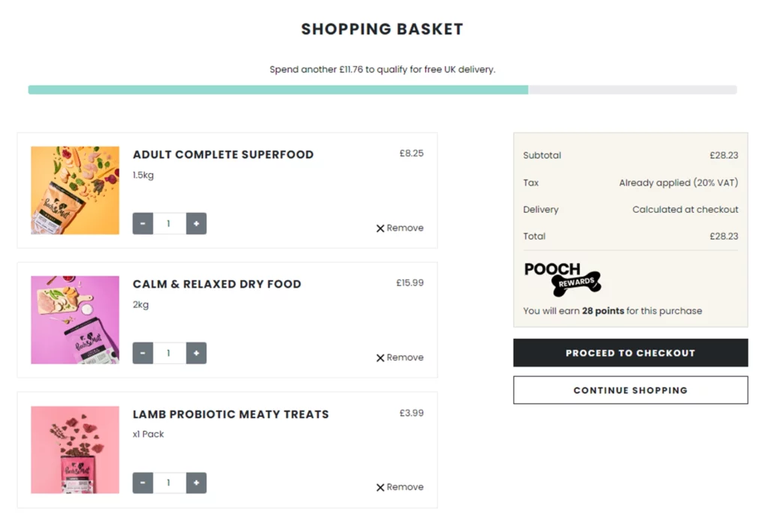Open Lamb Probiotic Meaty Treats title link

point(230,414)
